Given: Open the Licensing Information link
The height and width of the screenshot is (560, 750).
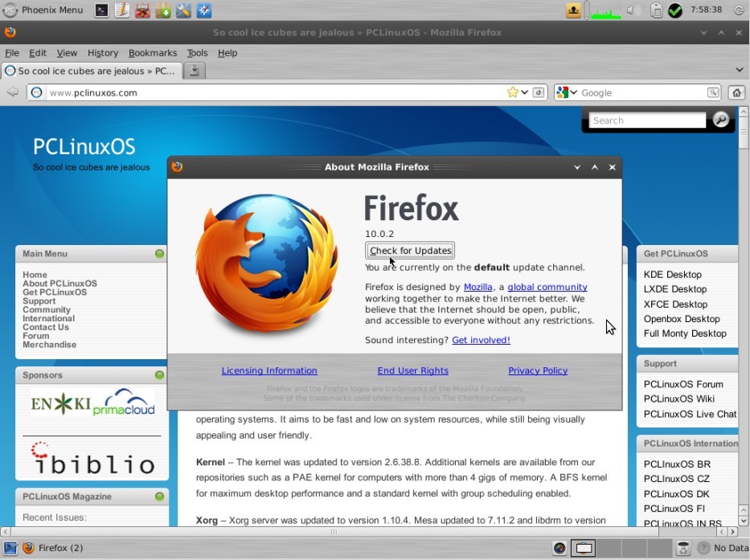Looking at the screenshot, I should [269, 370].
